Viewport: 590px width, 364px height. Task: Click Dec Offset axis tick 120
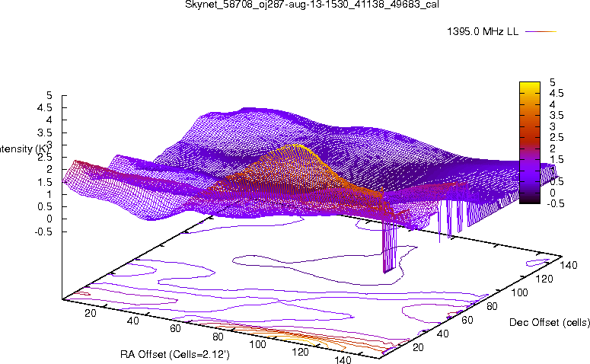pyautogui.click(x=544, y=279)
